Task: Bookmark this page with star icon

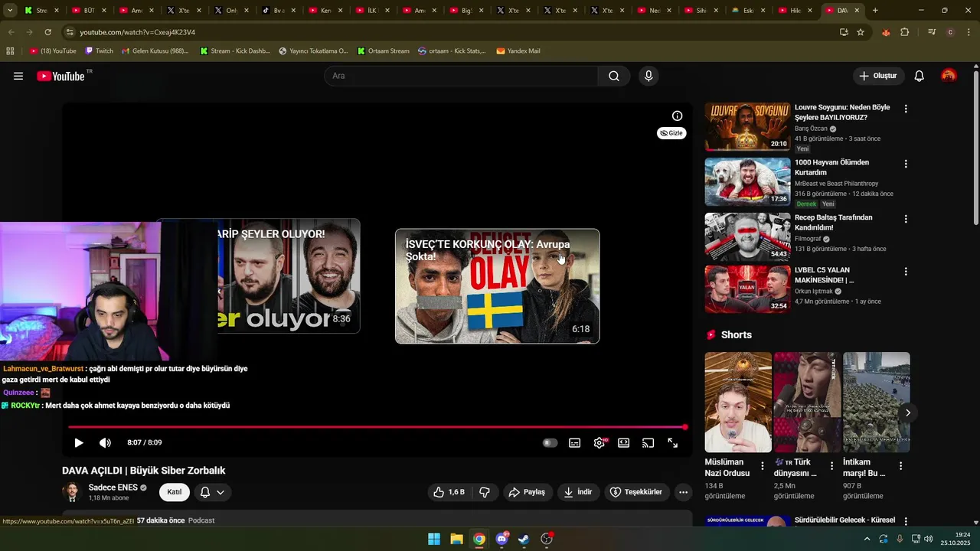Action: point(861,32)
